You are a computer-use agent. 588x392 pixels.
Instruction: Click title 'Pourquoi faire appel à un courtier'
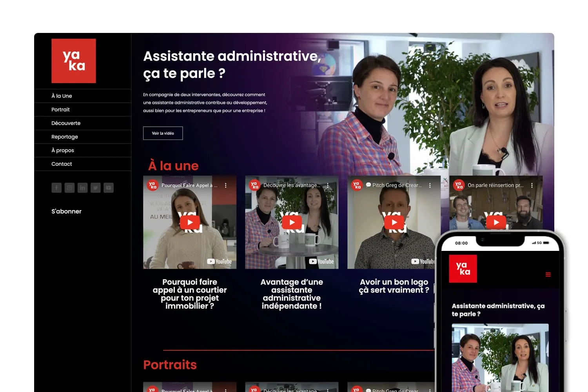coord(190,294)
